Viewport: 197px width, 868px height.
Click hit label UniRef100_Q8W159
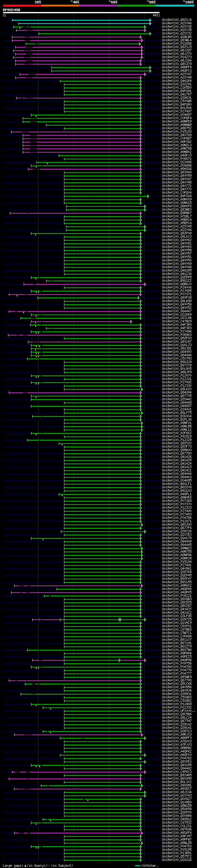pos(177,806)
